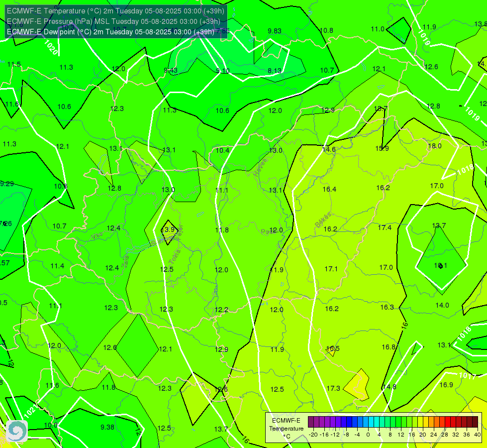Click the 17.4 temperature value
The width and height of the screenshot is (487, 448).
pyautogui.click(x=385, y=228)
